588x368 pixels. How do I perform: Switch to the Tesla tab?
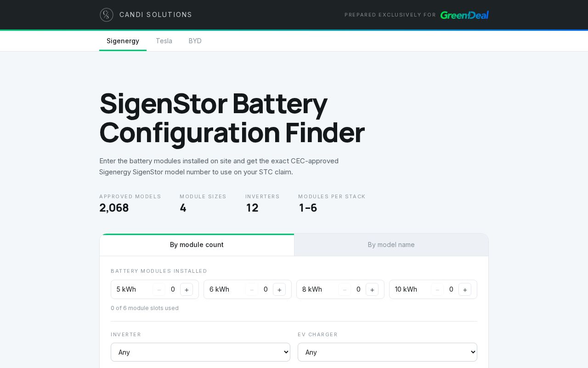[164, 41]
